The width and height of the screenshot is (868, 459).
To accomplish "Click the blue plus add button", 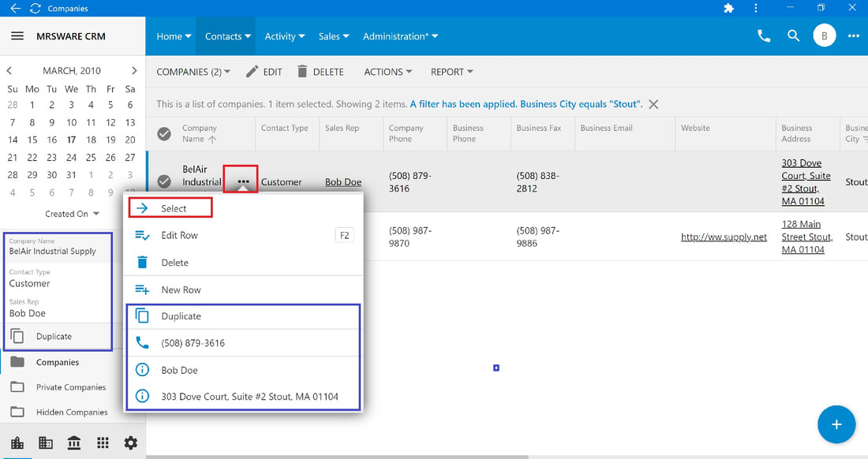I will point(836,425).
